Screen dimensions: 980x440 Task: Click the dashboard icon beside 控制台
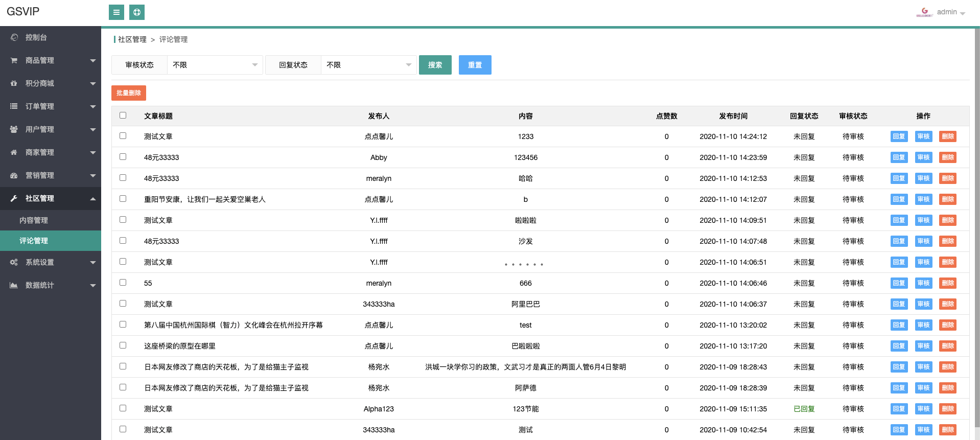point(14,37)
